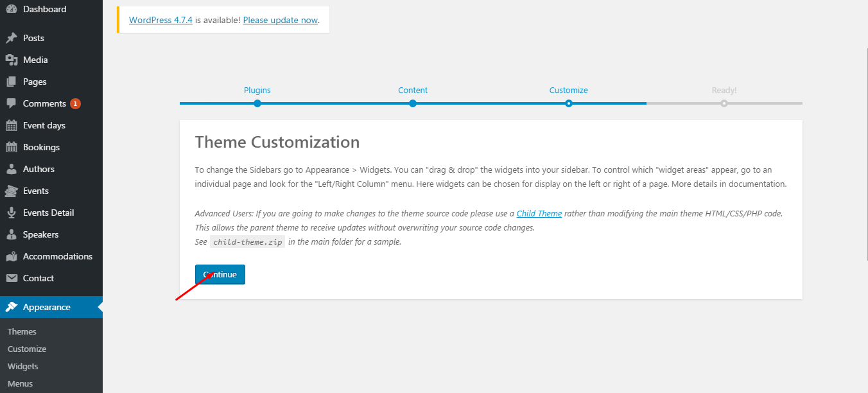The width and height of the screenshot is (868, 393).
Task: Click the Customize step label
Action: (x=569, y=91)
